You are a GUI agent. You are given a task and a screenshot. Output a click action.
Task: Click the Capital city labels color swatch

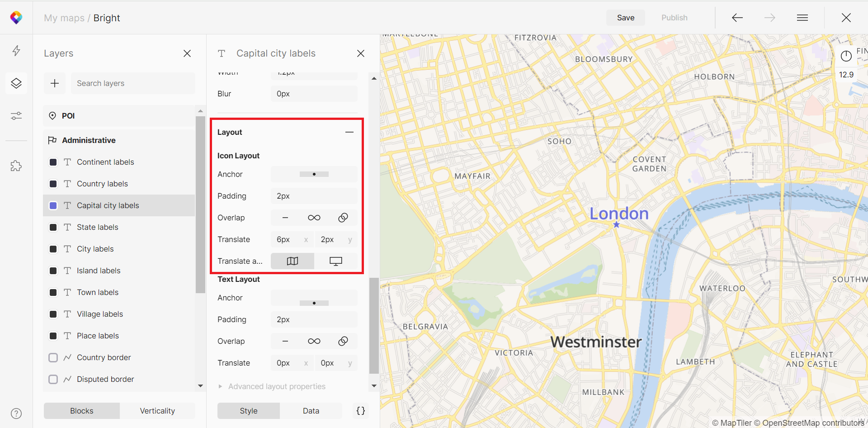click(x=53, y=205)
